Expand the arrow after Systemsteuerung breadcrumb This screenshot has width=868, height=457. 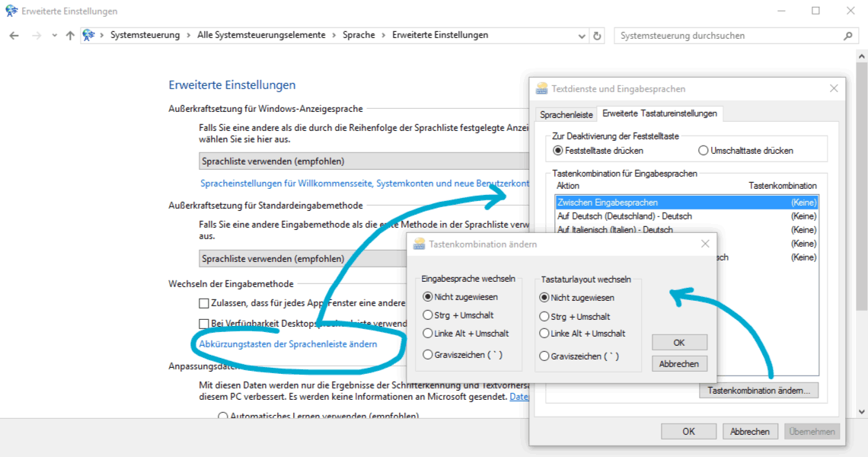tap(188, 36)
